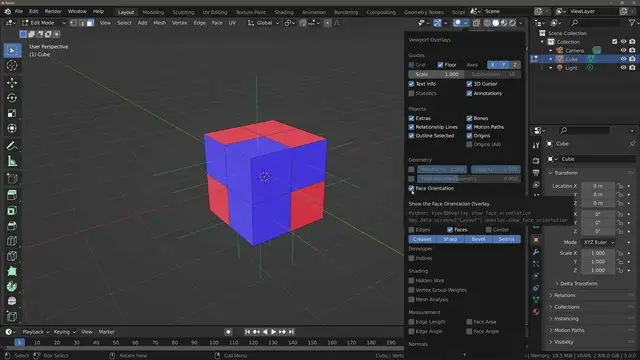Image resolution: width=640 pixels, height=360 pixels.
Task: Toggle the Sharp overlay button
Action: click(x=450, y=239)
